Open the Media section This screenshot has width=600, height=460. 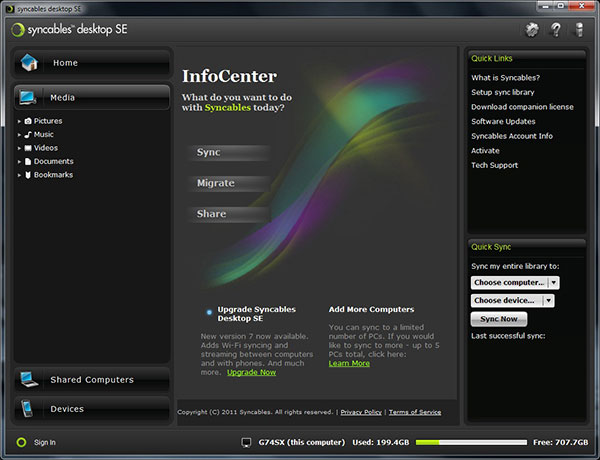[92, 98]
